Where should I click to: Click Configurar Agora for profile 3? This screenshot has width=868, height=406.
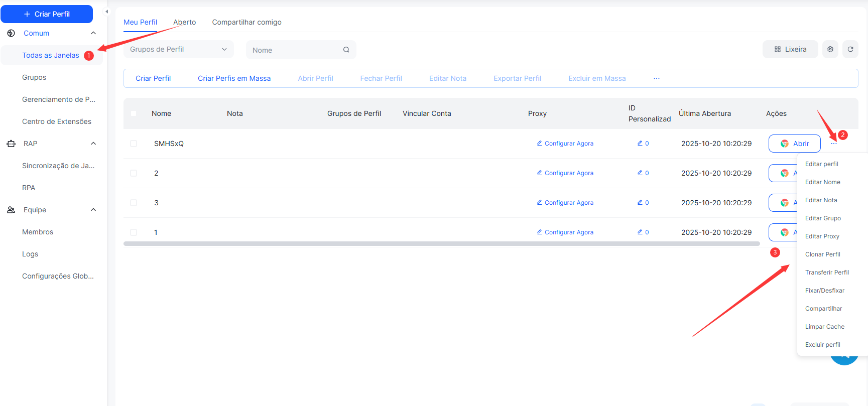(x=565, y=203)
